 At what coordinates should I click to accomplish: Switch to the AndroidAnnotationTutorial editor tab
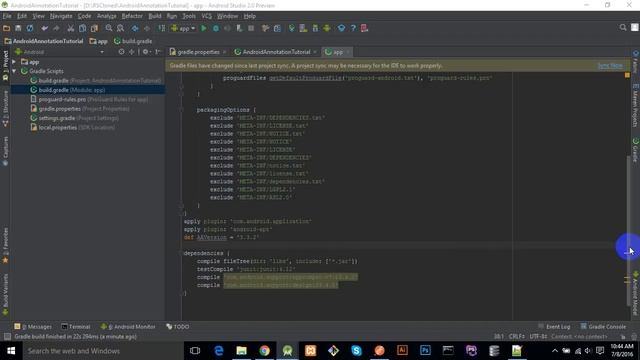(276, 52)
